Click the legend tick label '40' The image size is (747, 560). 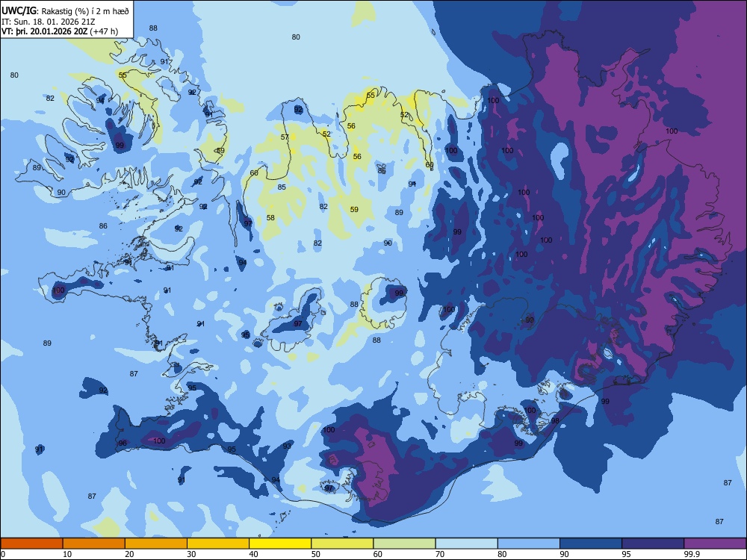[x=253, y=554]
